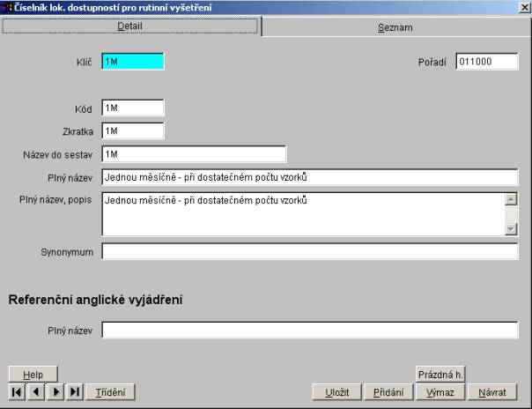Go to the next record

(x=55, y=391)
